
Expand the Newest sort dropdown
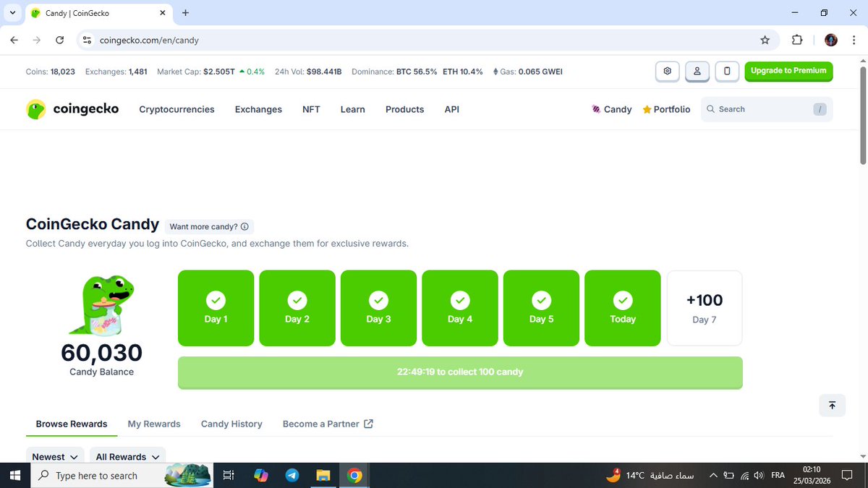tap(55, 457)
